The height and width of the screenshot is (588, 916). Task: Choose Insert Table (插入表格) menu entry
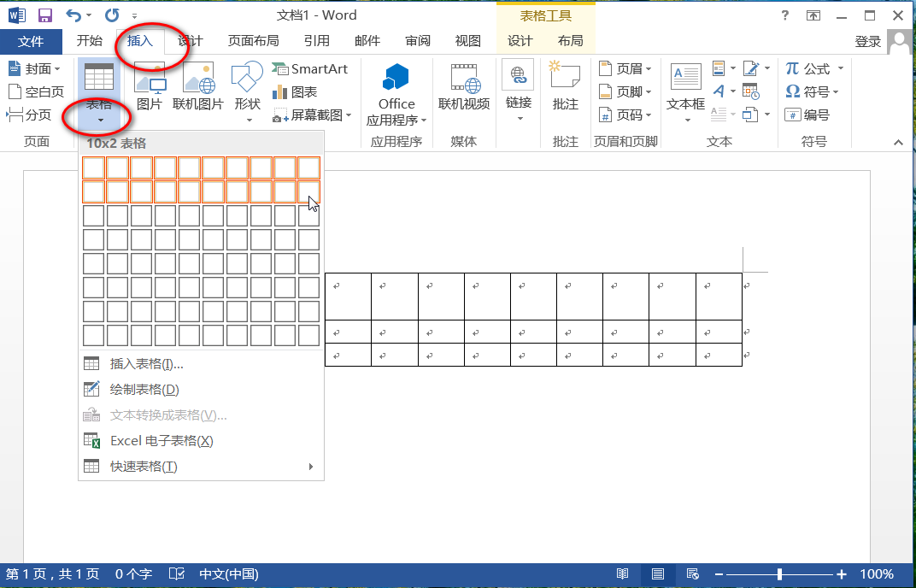click(x=201, y=364)
